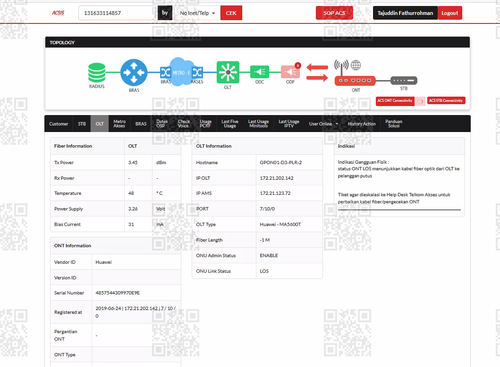Click ACS ONT Connectivity button
This screenshot has width=500, height=367.
[x=395, y=101]
